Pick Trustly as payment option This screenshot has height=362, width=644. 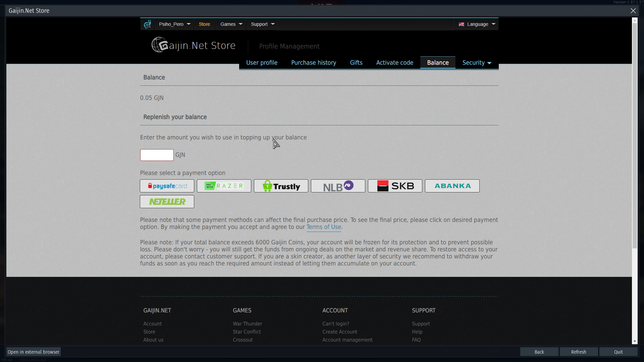(281, 186)
